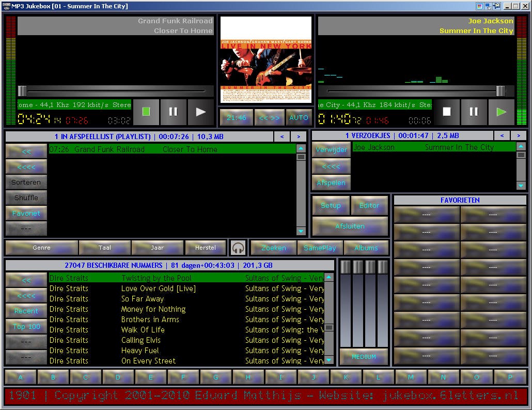532x410 pixels.
Task: Click the MEDIUM button below the faders
Action: coord(364,357)
